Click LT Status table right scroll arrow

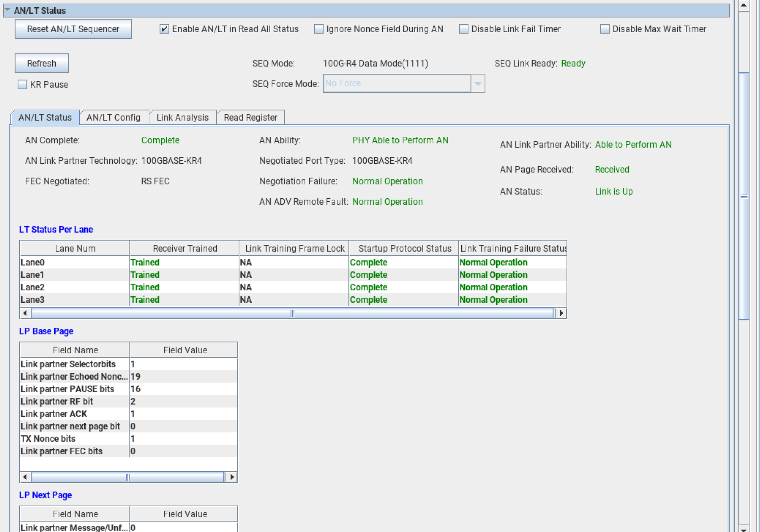[561, 313]
